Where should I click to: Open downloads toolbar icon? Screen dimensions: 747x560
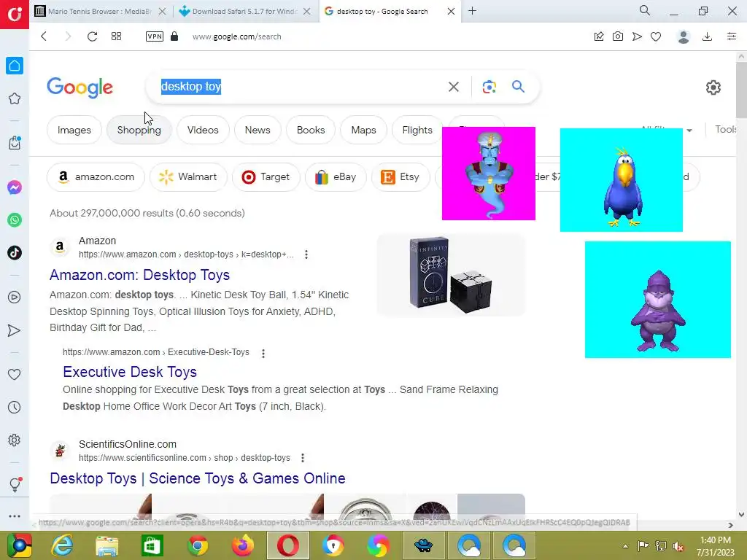pos(708,36)
